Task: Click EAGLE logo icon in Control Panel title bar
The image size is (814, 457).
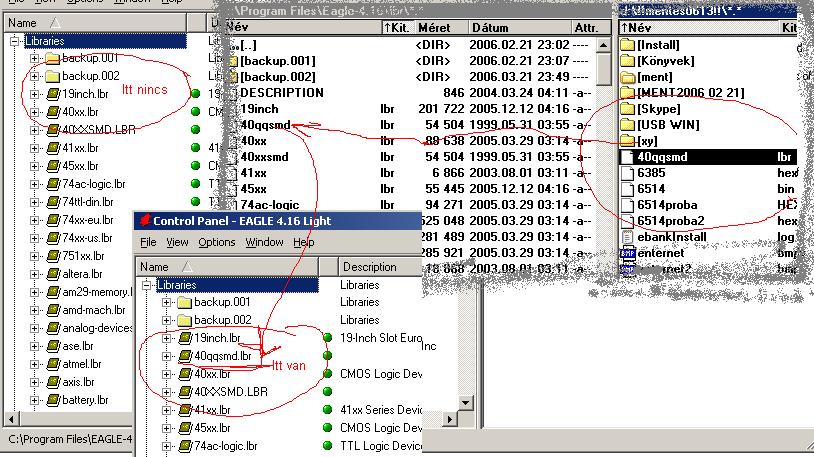Action: (x=145, y=220)
